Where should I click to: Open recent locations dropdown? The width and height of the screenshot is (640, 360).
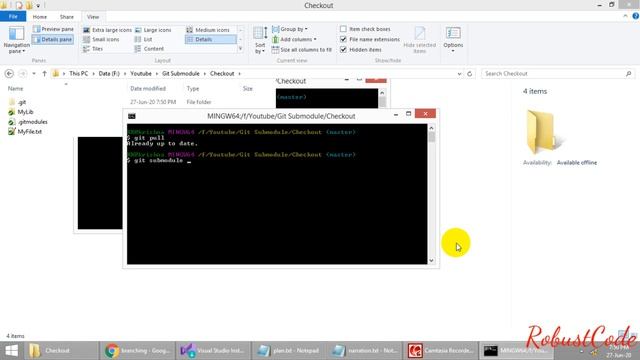[x=34, y=74]
